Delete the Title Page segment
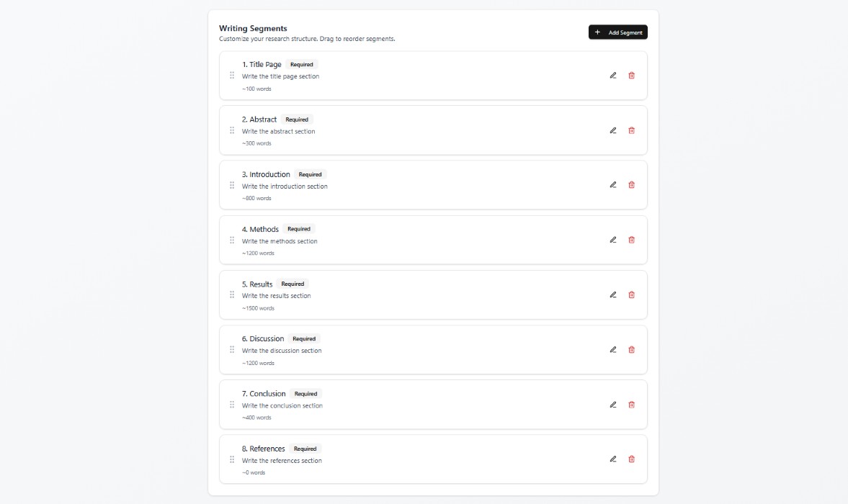848x504 pixels. (x=632, y=76)
